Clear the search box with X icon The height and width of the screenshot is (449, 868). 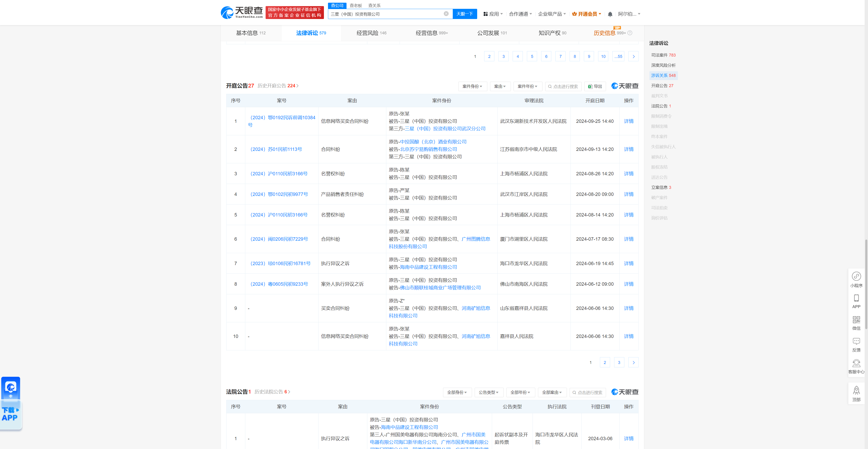[446, 14]
